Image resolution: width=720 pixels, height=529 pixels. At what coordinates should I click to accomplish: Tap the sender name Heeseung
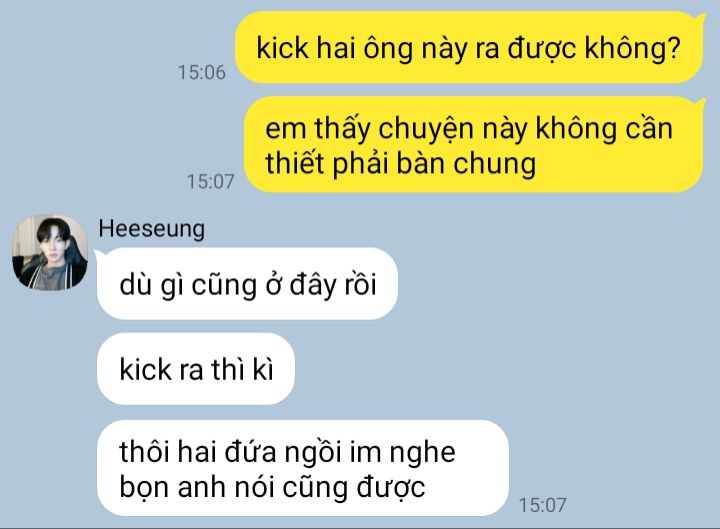tap(152, 229)
